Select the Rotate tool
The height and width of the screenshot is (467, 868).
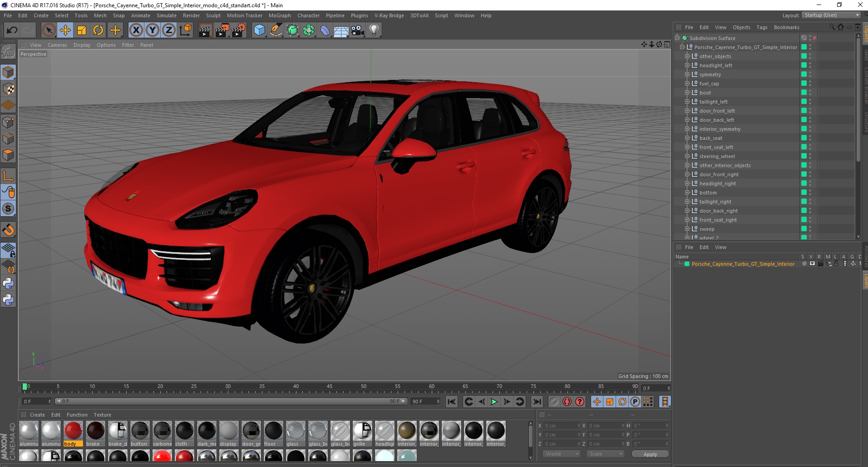(98, 30)
